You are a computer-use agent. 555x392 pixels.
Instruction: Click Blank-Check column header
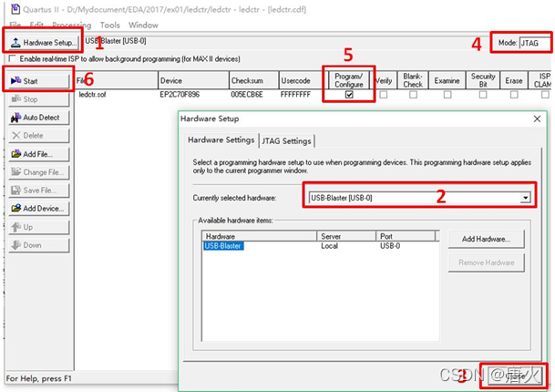(413, 80)
